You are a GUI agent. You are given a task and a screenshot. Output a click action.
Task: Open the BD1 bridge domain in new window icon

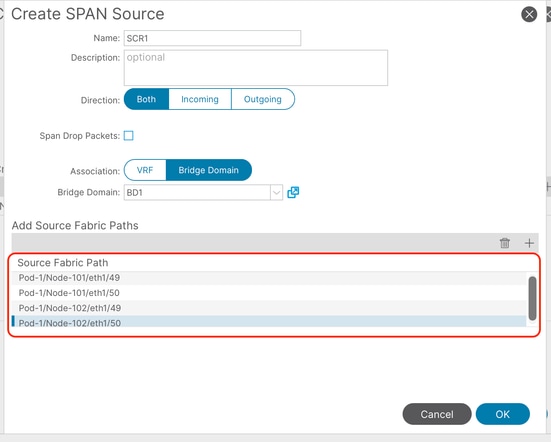pyautogui.click(x=293, y=193)
